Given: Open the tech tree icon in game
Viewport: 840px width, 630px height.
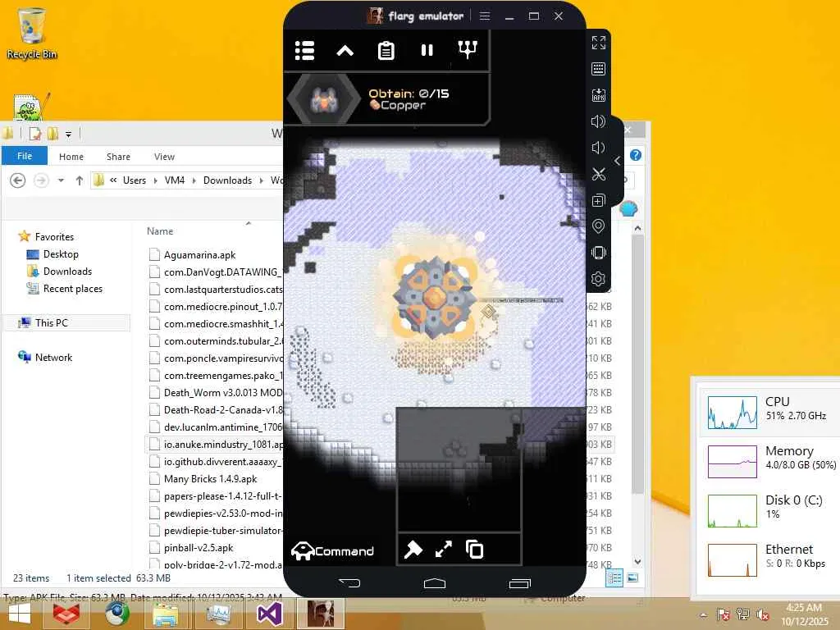Looking at the screenshot, I should [x=468, y=49].
